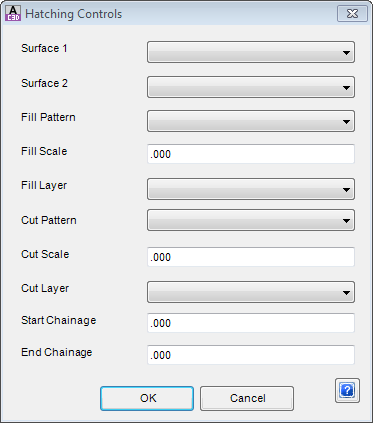Expand the Surface 2 dropdown list
The width and height of the screenshot is (373, 423).
coord(251,87)
